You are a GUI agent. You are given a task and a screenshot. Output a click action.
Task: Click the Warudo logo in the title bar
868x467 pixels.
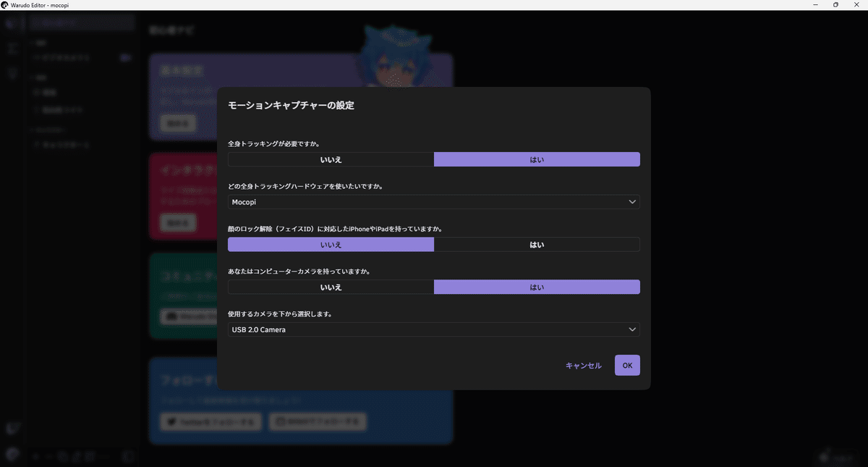point(6,5)
